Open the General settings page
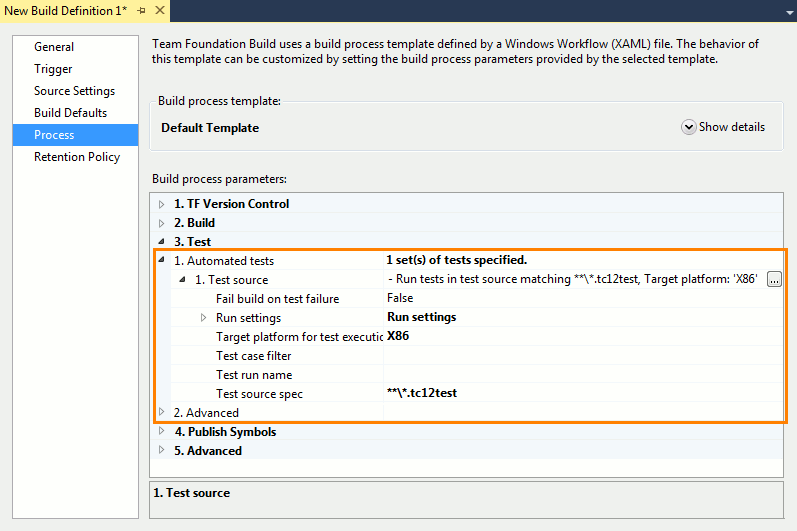Screen dimensions: 797x531 54,47
